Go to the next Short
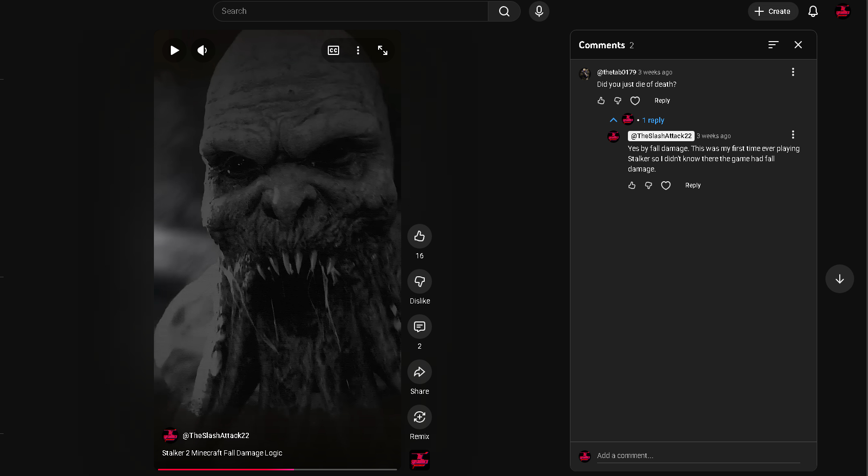Image resolution: width=868 pixels, height=476 pixels. pyautogui.click(x=839, y=279)
